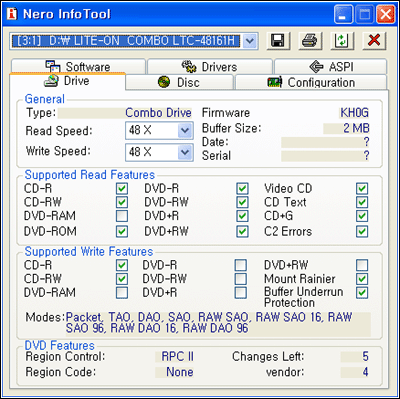
Task: Toggle DVD-R write feature checkbox
Action: tap(241, 265)
